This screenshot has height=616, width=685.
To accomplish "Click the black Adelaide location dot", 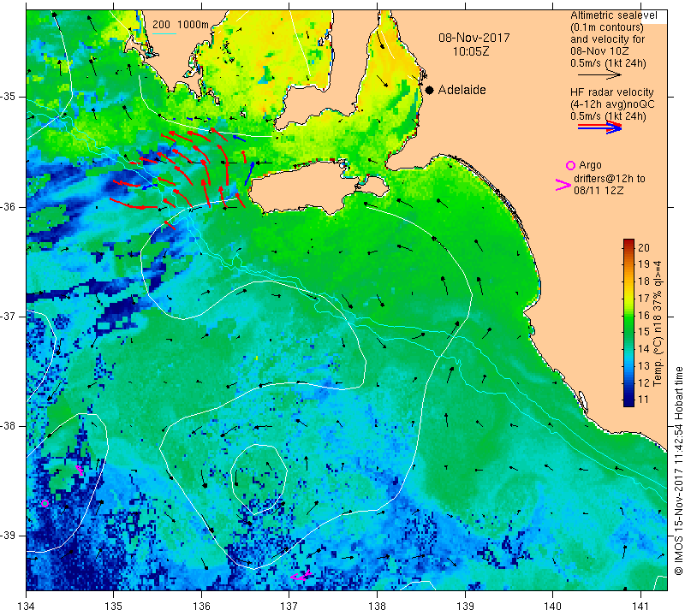I will click(430, 90).
